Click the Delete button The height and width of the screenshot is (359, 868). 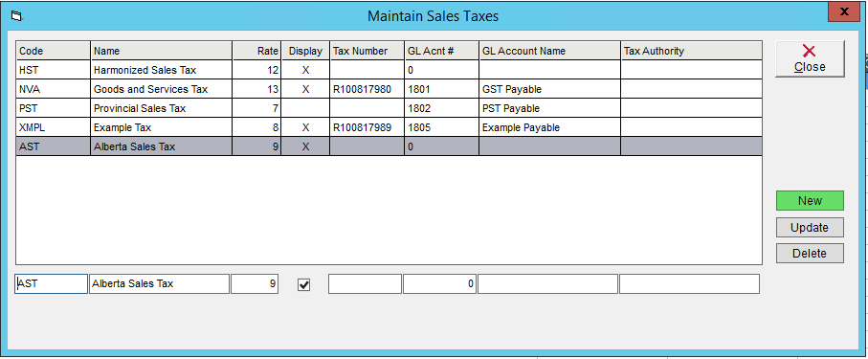810,253
